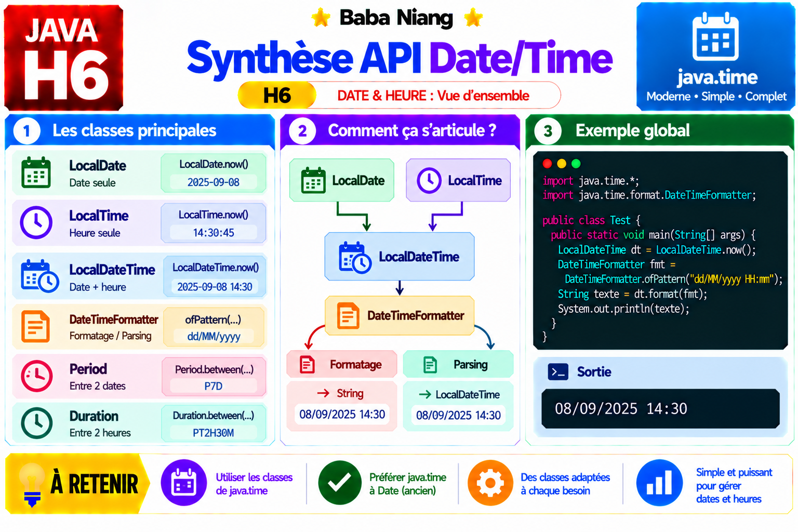Click the purple clock icon beside 'Heure seule'
The height and width of the screenshot is (532, 798).
(x=36, y=222)
